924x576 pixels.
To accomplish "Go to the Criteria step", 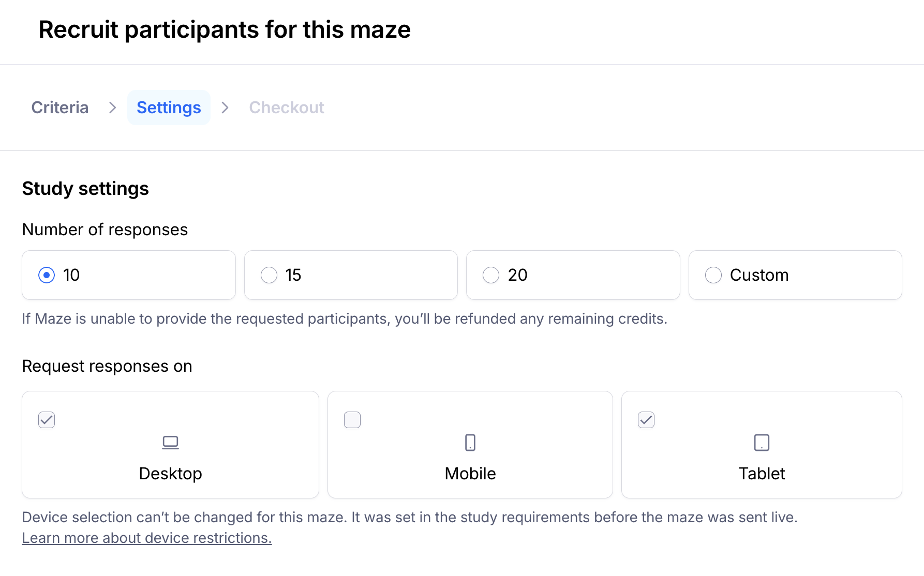I will pyautogui.click(x=60, y=108).
